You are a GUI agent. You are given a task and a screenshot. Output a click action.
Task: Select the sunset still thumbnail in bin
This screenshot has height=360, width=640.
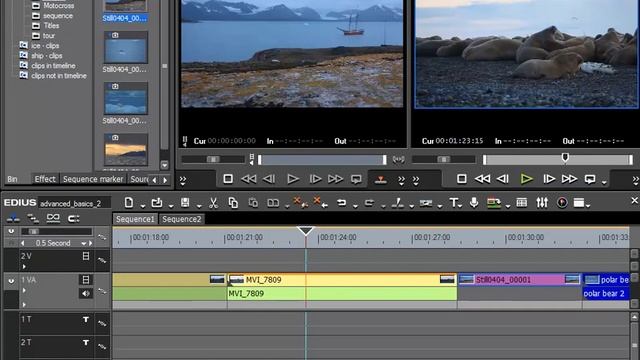125,149
